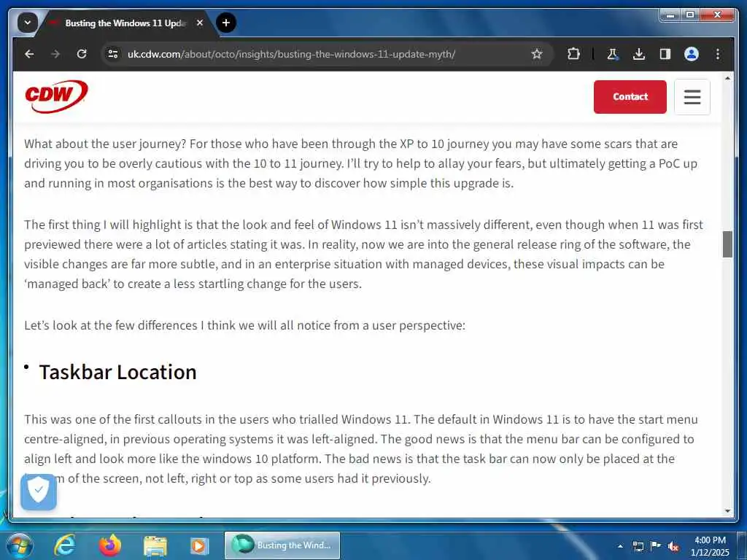Click the Show desktop strip
Viewport: 747px width, 560px height.
[x=742, y=545]
